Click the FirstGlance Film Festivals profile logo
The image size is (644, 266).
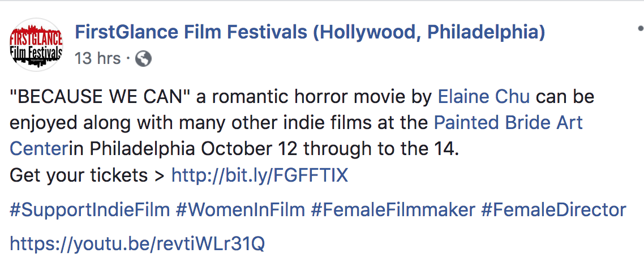click(x=37, y=45)
